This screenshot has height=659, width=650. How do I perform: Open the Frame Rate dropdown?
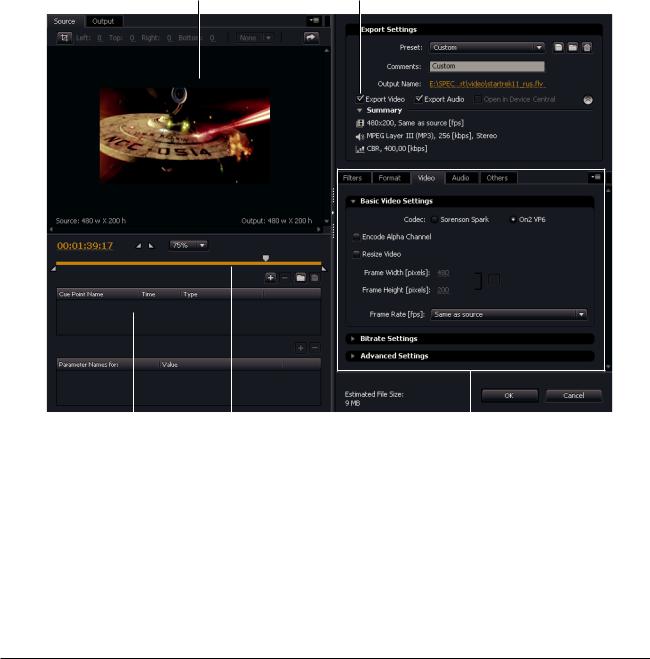509,314
